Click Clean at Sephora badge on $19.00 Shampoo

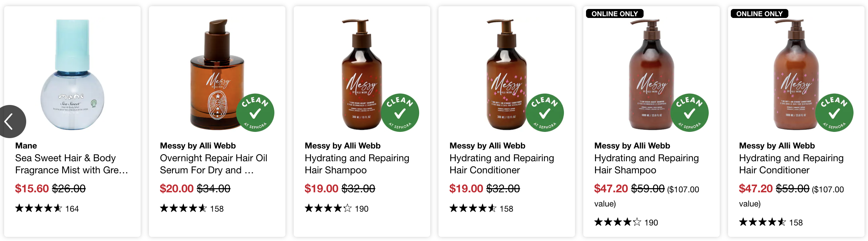tap(400, 113)
